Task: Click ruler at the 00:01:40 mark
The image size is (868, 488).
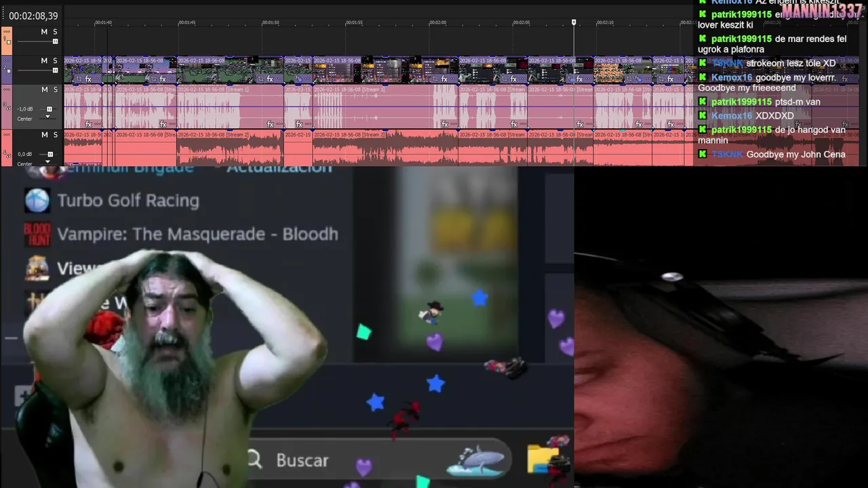Action: [x=103, y=22]
